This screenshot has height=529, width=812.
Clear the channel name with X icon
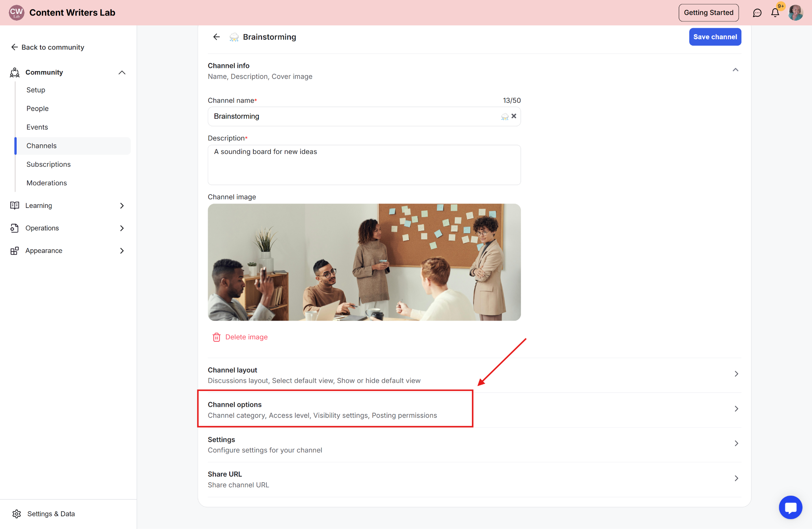pos(514,116)
